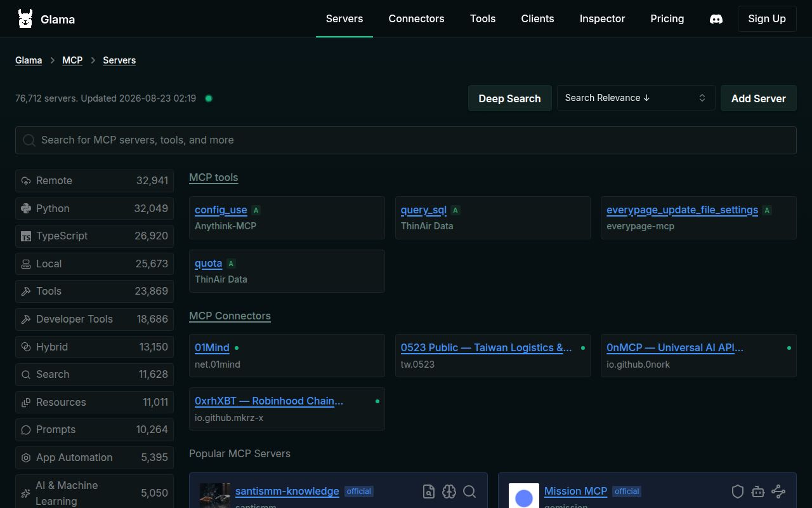Click the Glama brand name in header
Viewport: 812px width, 508px height.
coord(58,19)
